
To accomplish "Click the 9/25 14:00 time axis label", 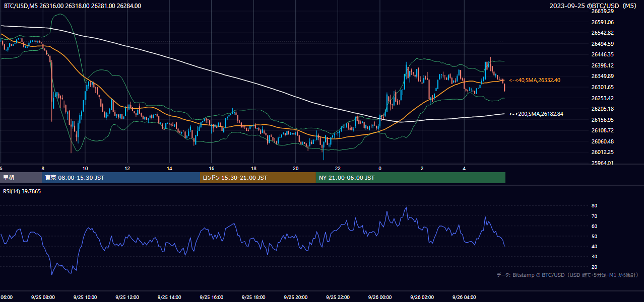I will click(169, 297).
